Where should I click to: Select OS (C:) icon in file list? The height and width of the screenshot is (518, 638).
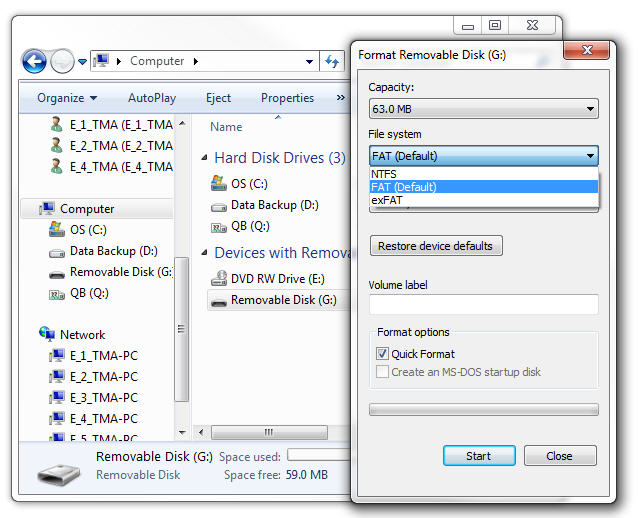(218, 184)
